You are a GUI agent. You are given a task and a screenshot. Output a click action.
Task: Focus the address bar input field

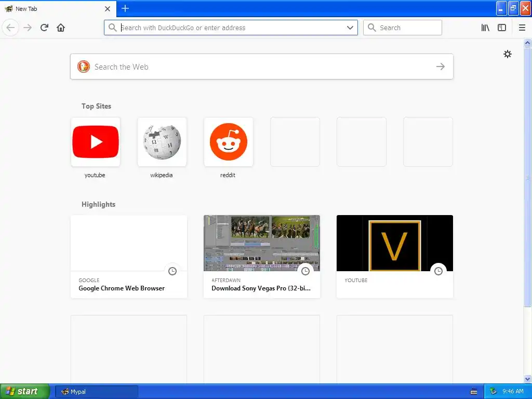(x=231, y=28)
